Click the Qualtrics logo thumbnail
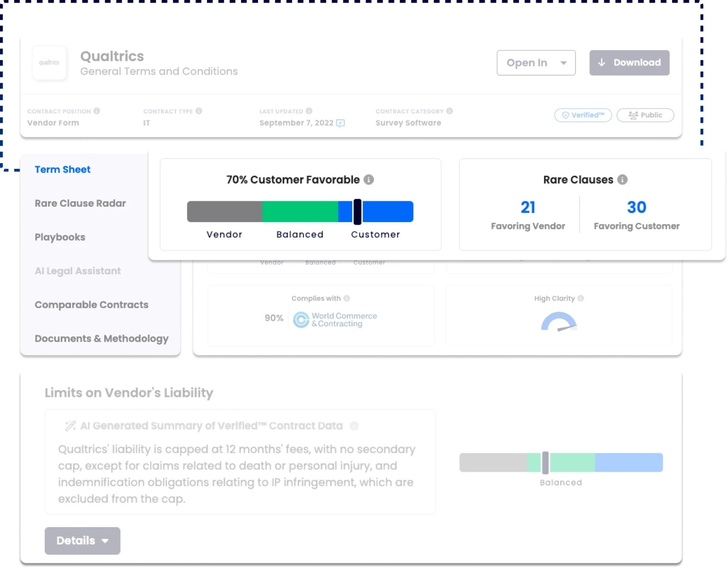This screenshot has width=728, height=568. tap(49, 63)
